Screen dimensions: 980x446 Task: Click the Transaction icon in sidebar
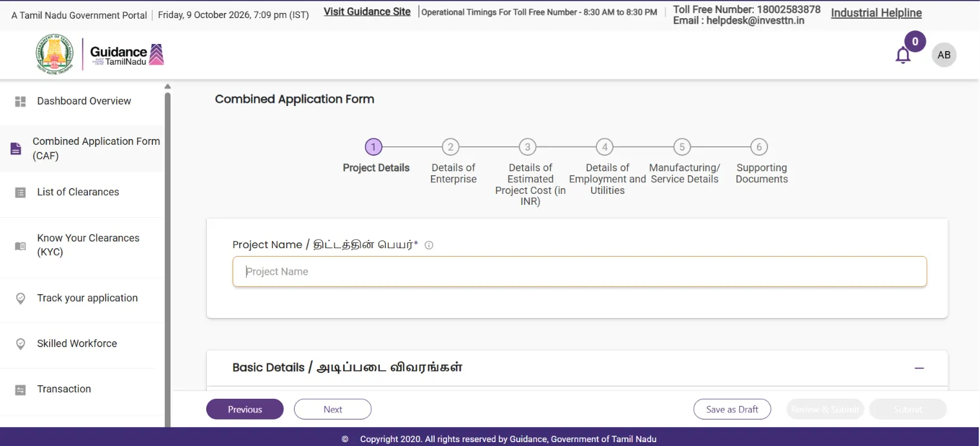tap(20, 389)
